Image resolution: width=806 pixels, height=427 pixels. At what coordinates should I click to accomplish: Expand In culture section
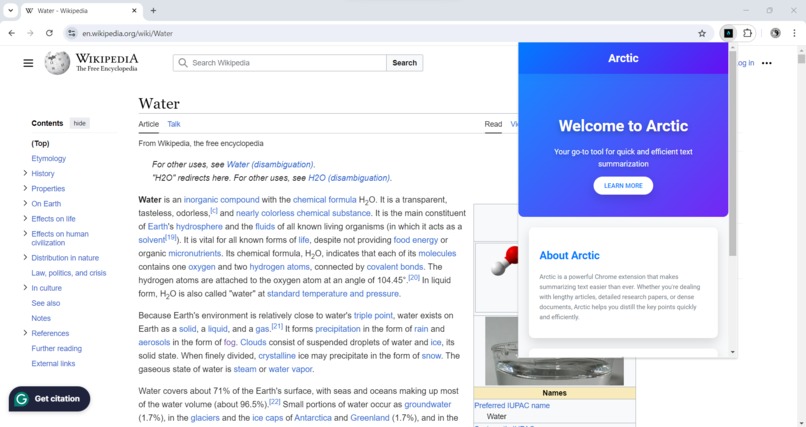click(x=25, y=287)
